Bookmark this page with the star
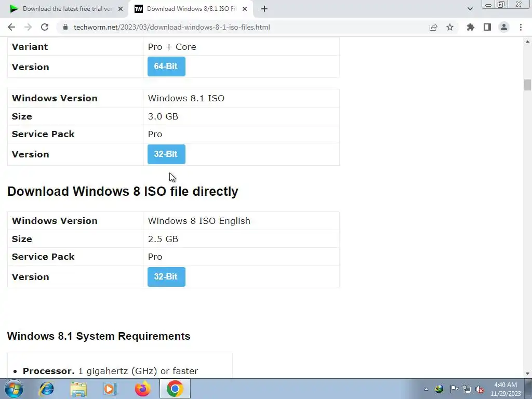Image resolution: width=532 pixels, height=399 pixels. pyautogui.click(x=450, y=27)
